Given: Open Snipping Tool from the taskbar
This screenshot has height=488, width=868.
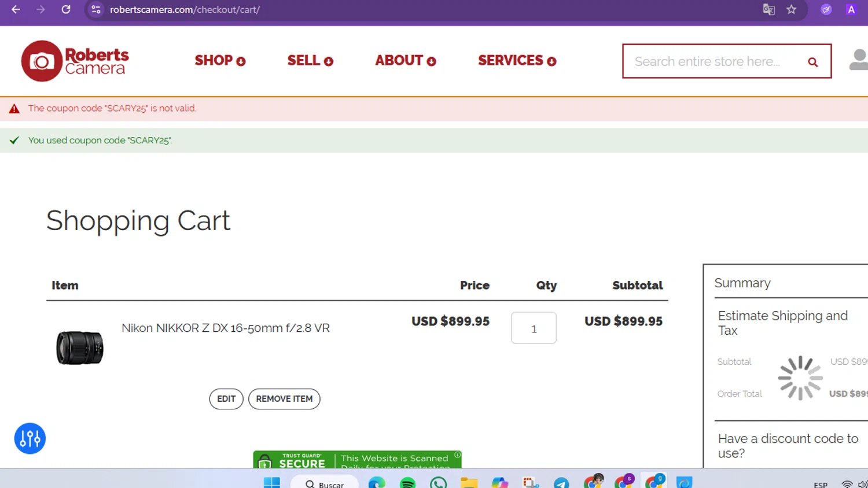Looking at the screenshot, I should pyautogui.click(x=531, y=483).
